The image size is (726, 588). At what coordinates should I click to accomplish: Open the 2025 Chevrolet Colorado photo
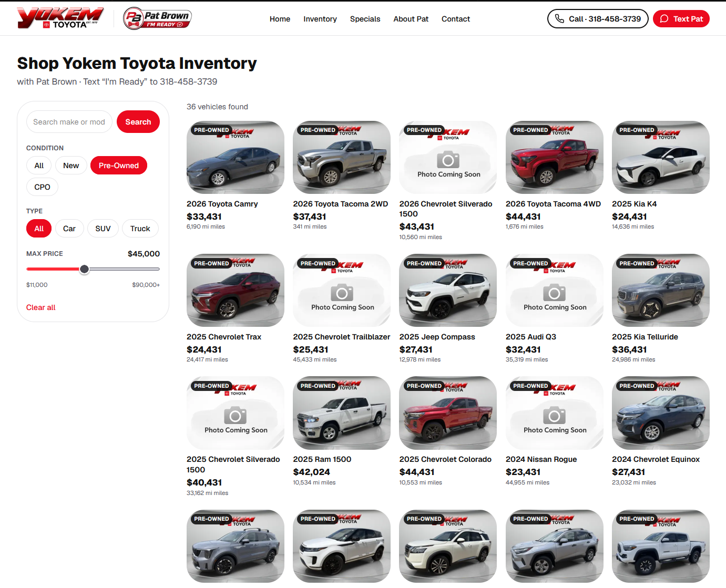448,413
